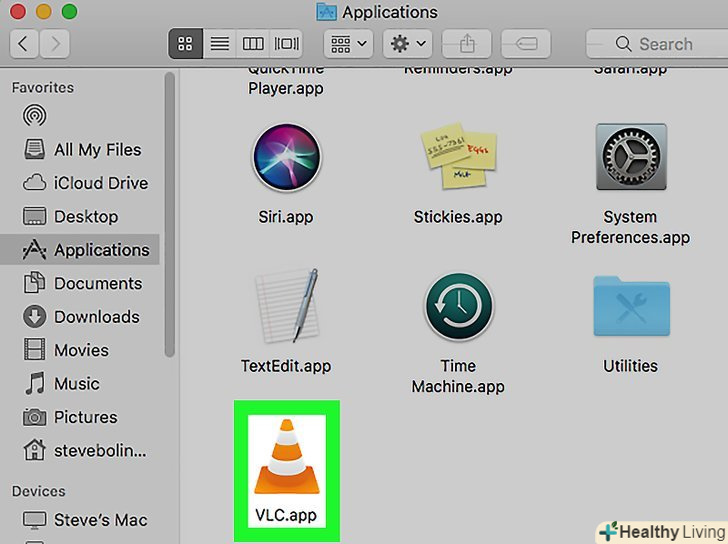Maximize the Finder window with green button
This screenshot has width=728, height=544.
point(70,11)
